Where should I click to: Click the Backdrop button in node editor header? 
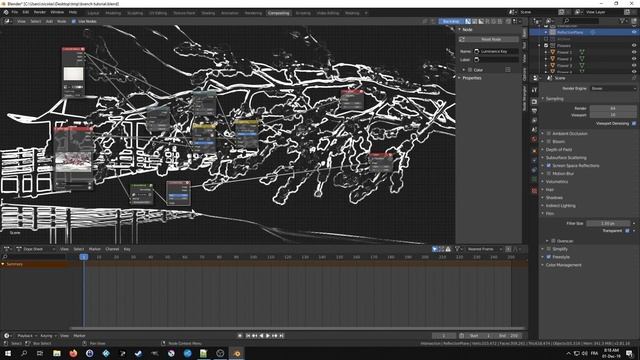[451, 21]
